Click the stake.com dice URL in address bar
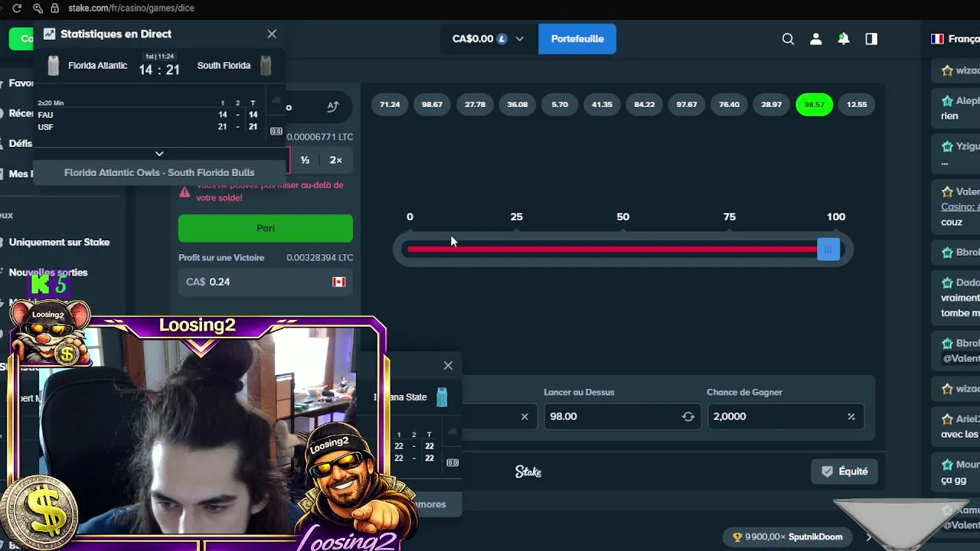The width and height of the screenshot is (980, 551). tap(131, 8)
